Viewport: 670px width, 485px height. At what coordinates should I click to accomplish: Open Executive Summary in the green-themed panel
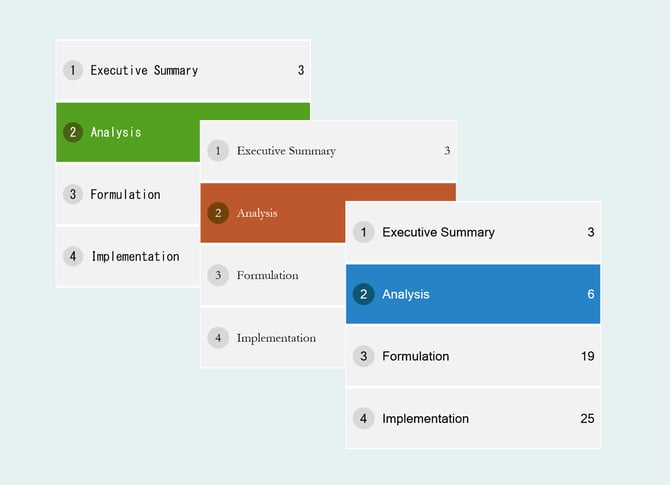144,71
